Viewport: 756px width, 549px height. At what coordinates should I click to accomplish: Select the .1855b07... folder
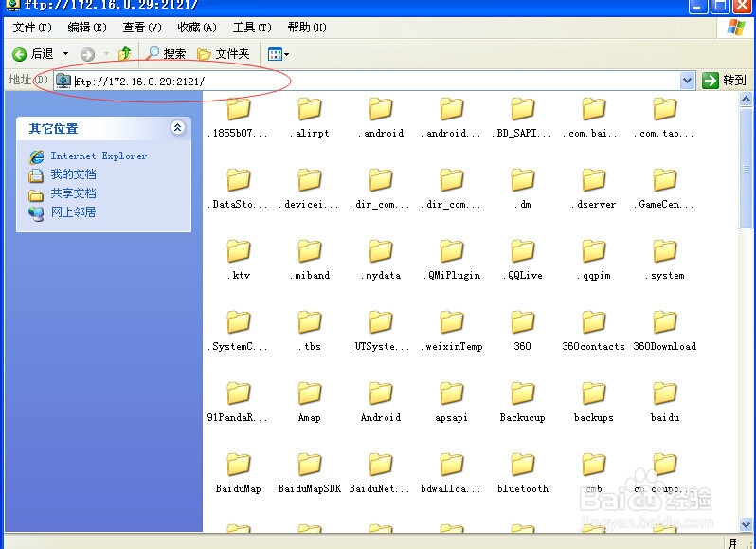238,119
